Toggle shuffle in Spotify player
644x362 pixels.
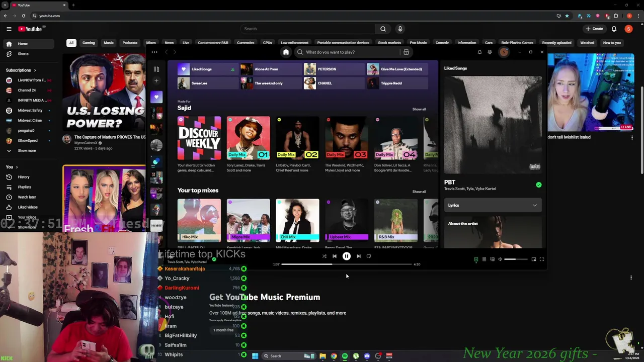324,256
